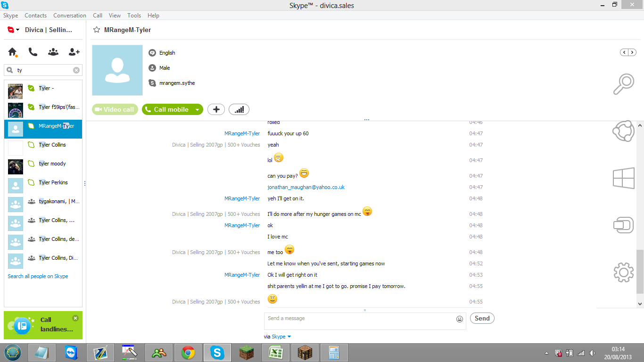The width and height of the screenshot is (644, 362).
Task: Click the plus add-to-conversation button
Action: (x=216, y=109)
